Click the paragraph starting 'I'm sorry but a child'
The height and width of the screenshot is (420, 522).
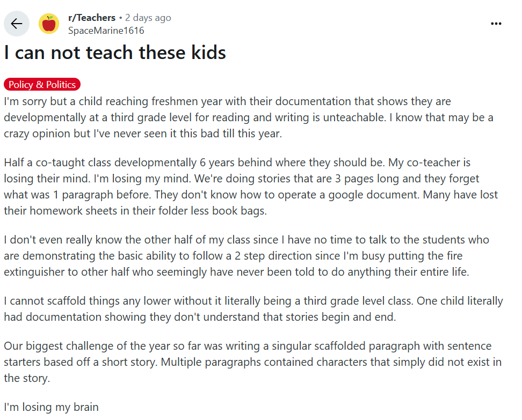pyautogui.click(x=249, y=117)
